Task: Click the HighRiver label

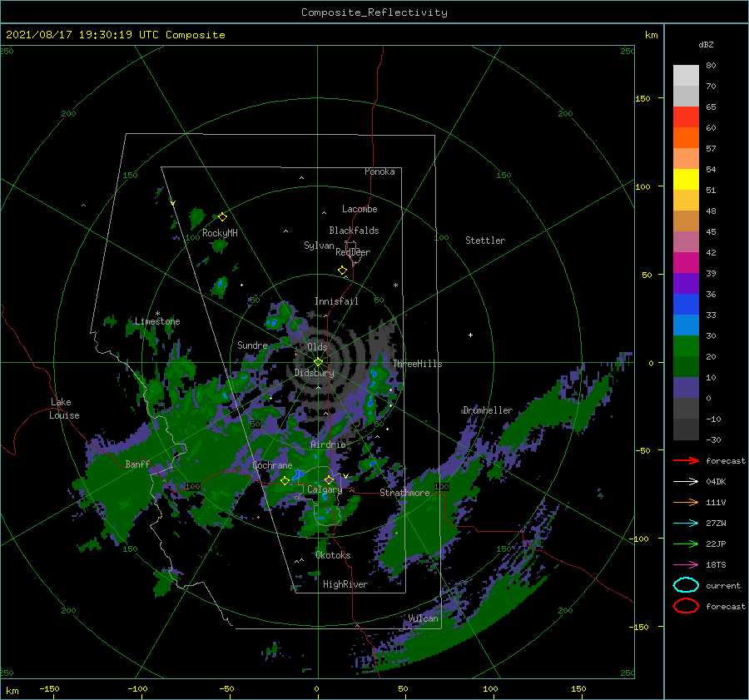Action: (x=345, y=584)
